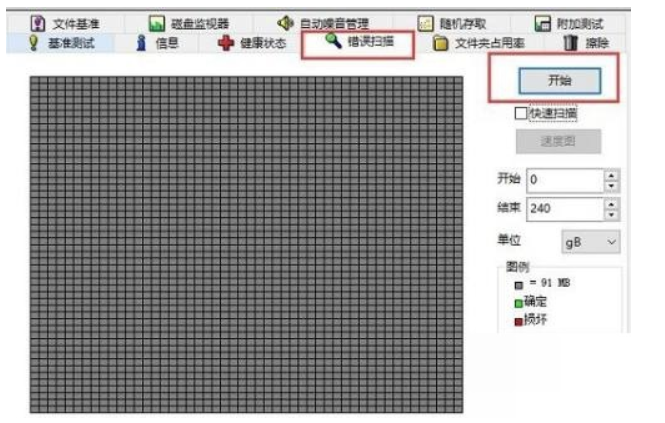Image resolution: width=665 pixels, height=423 pixels.
Task: Click the yellow folder usage icon
Action: click(x=440, y=43)
